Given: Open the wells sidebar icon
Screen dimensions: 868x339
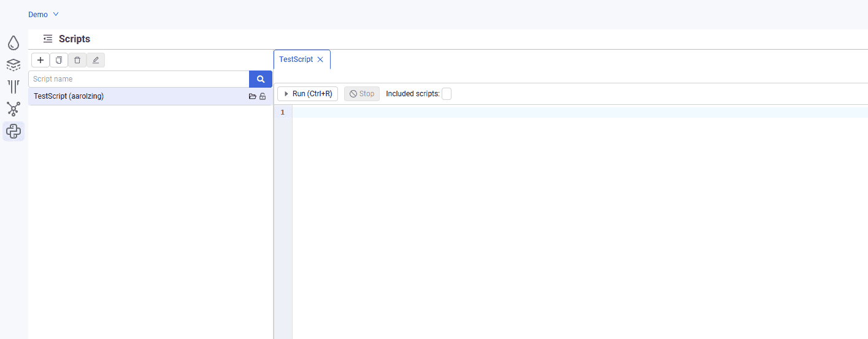Looking at the screenshot, I should click(x=13, y=86).
